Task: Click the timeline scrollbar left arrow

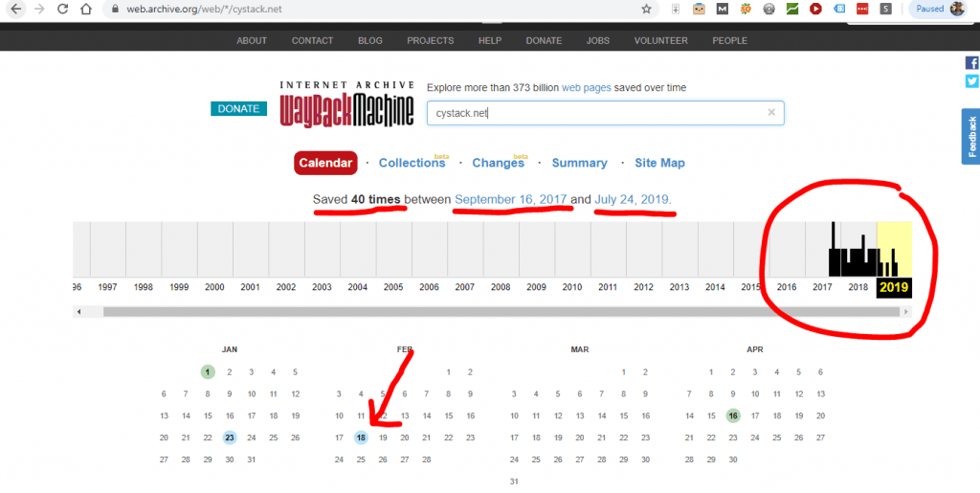Action: pyautogui.click(x=78, y=311)
